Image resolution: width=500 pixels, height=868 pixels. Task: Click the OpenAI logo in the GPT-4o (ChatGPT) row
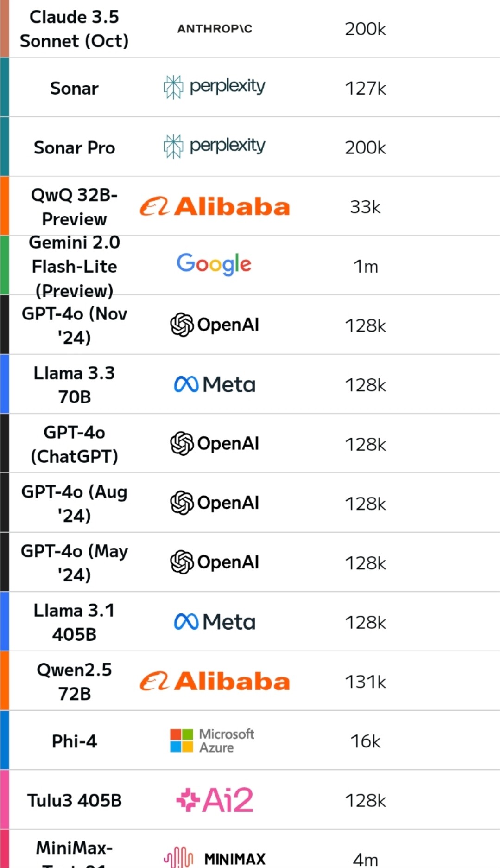coord(215,443)
